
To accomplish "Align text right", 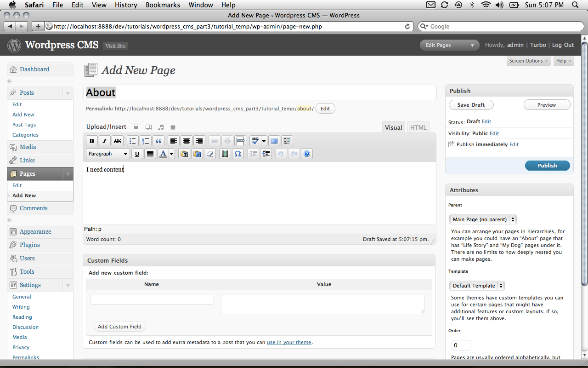I will pos(199,141).
